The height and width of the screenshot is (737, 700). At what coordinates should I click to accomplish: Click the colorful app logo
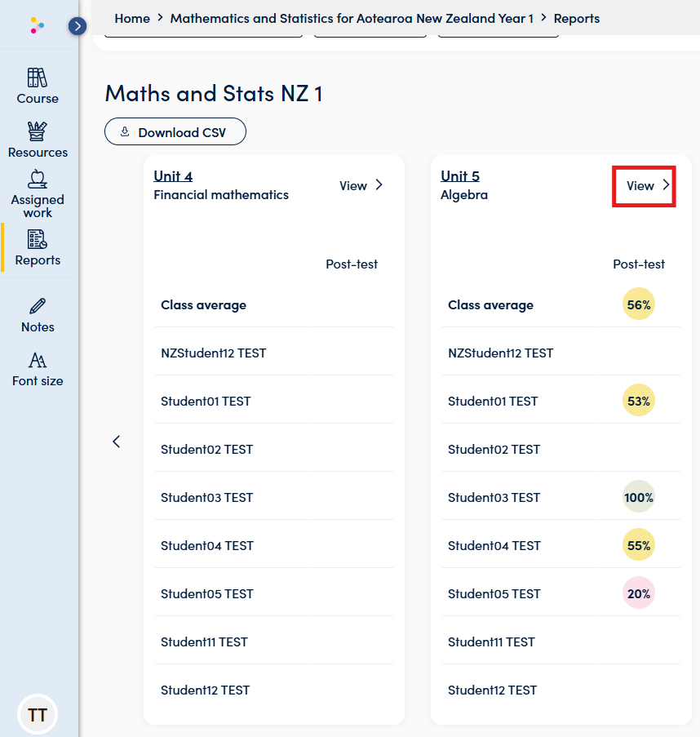tap(38, 25)
